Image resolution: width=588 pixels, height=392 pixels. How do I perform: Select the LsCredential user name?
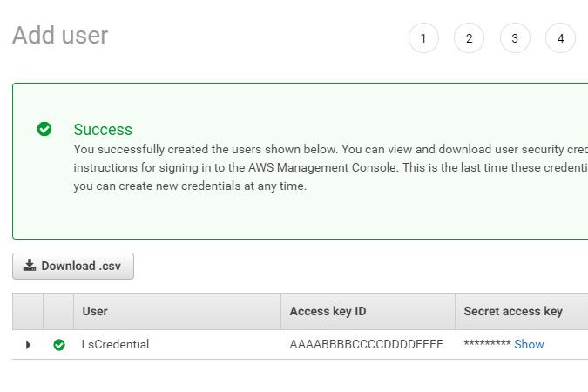115,344
